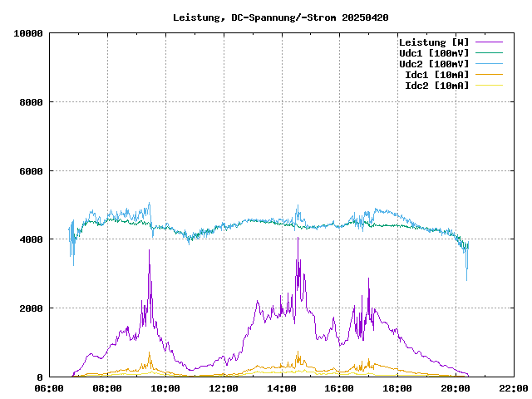Click the light blue Udc2 legend line sample
Image resolution: width=532 pixels, height=399 pixels.
489,63
